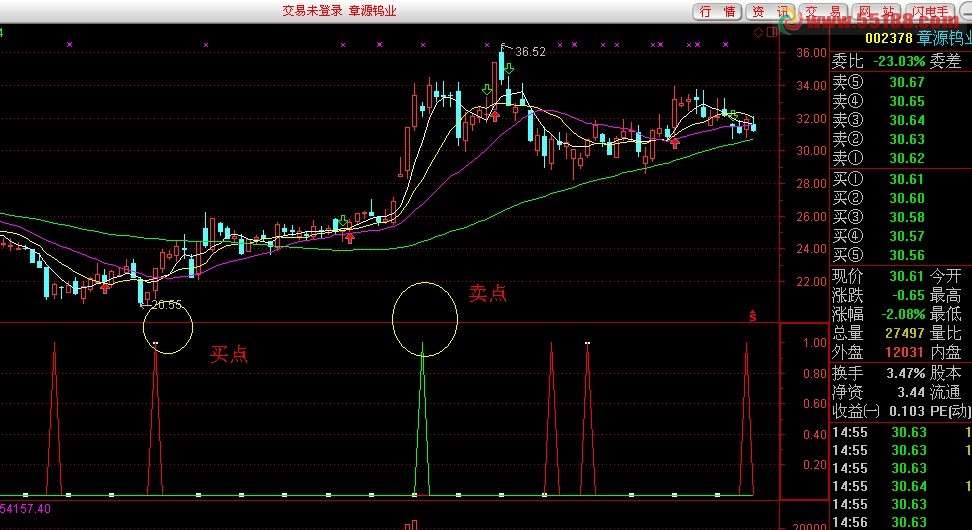The height and width of the screenshot is (530, 972).
Task: Select the 14:56 30.63 tick row
Action: pyautogui.click(x=901, y=523)
